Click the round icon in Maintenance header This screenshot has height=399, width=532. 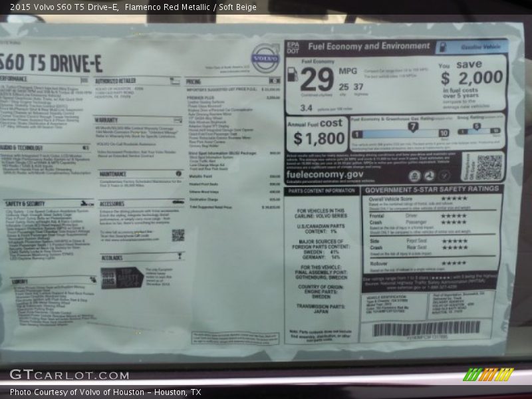tap(179, 174)
